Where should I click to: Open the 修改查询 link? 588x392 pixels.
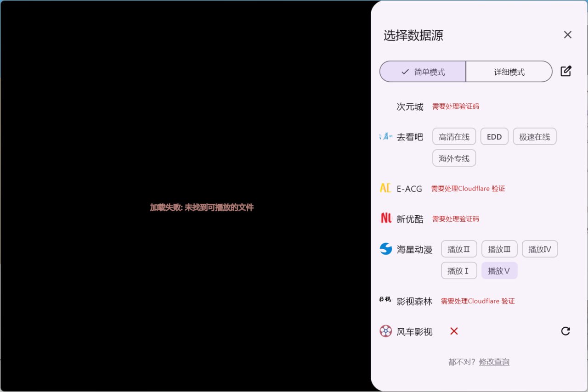[494, 362]
